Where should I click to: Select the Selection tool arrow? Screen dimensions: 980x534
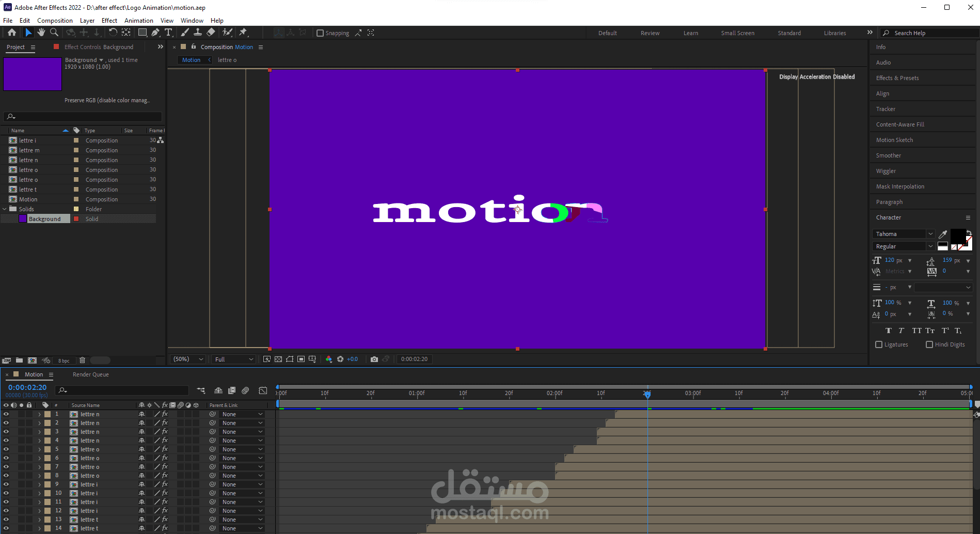28,33
